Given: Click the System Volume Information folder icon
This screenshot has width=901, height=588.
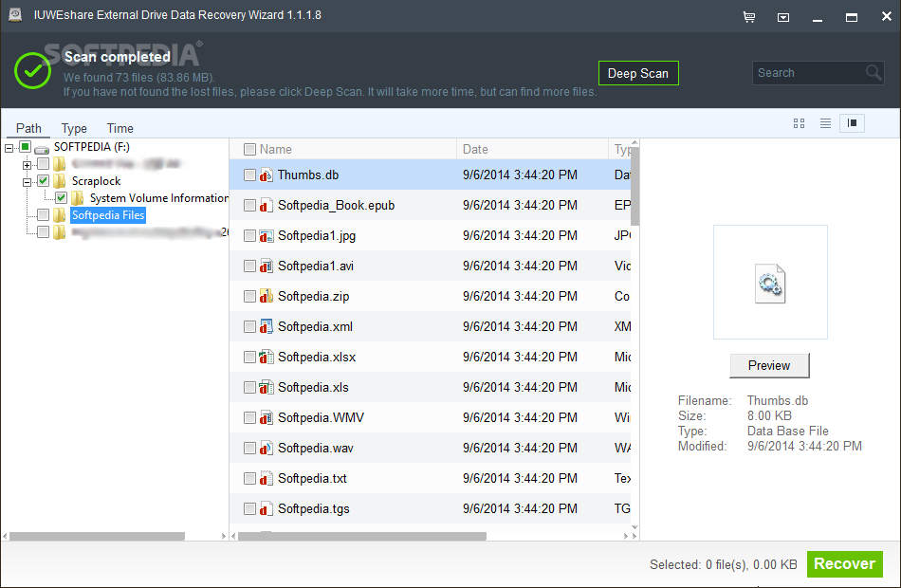Looking at the screenshot, I should 78,198.
